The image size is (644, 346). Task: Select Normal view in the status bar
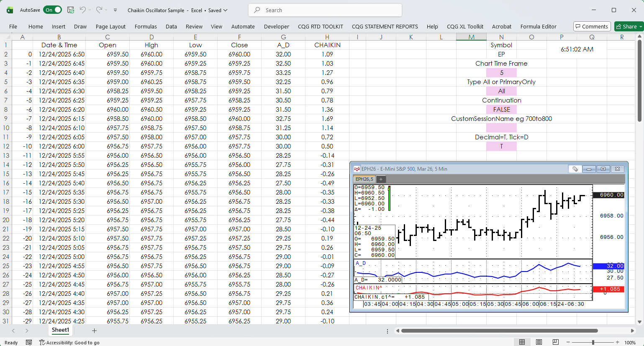[522, 342]
